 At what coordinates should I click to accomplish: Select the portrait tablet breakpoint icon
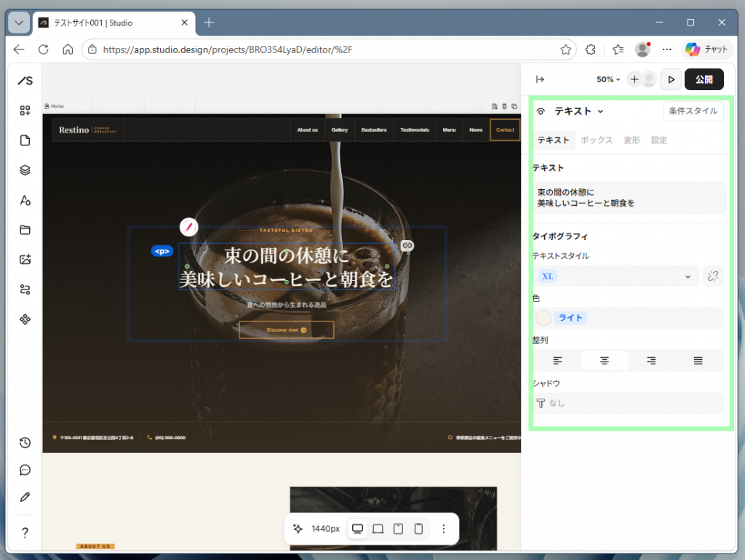point(398,529)
